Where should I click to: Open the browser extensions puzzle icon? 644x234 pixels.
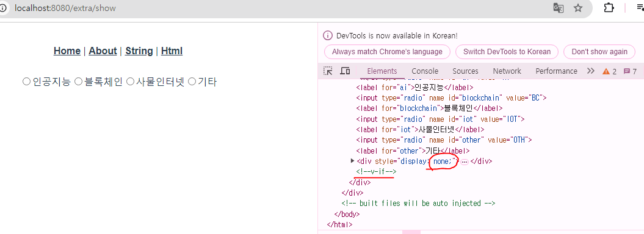point(609,8)
